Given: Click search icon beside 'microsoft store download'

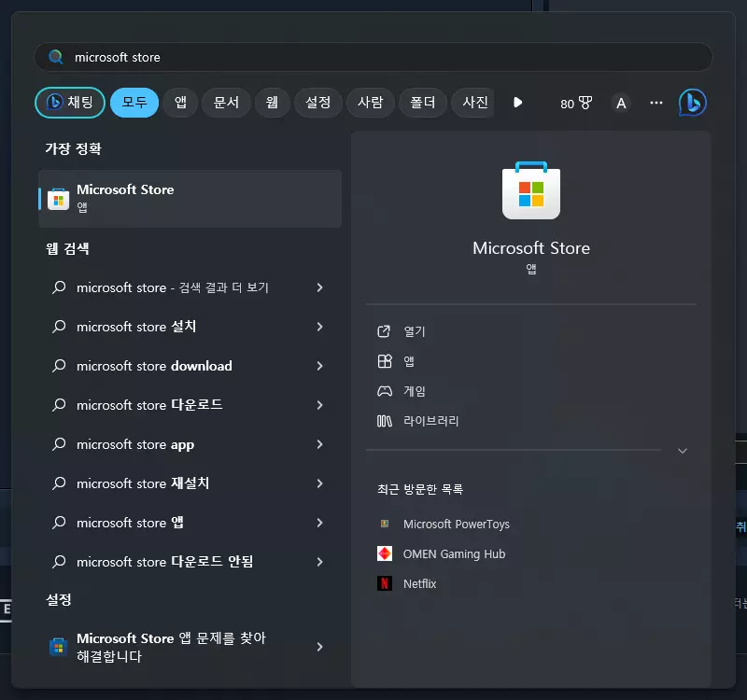Looking at the screenshot, I should [59, 366].
